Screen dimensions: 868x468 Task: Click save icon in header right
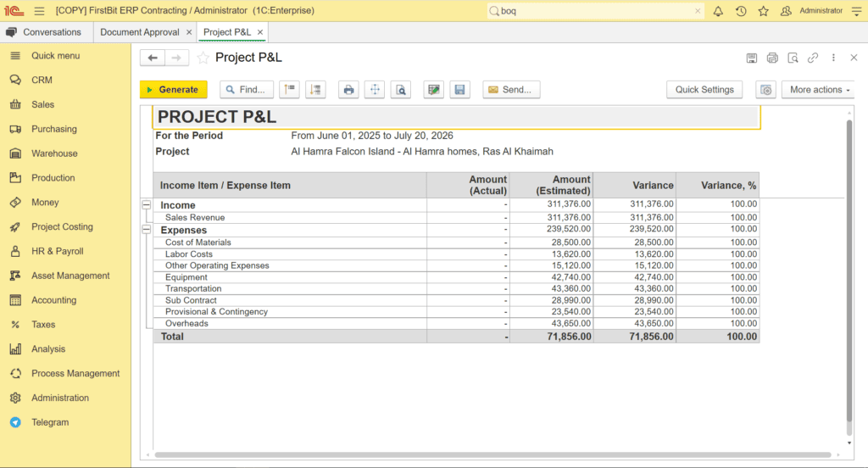[752, 58]
